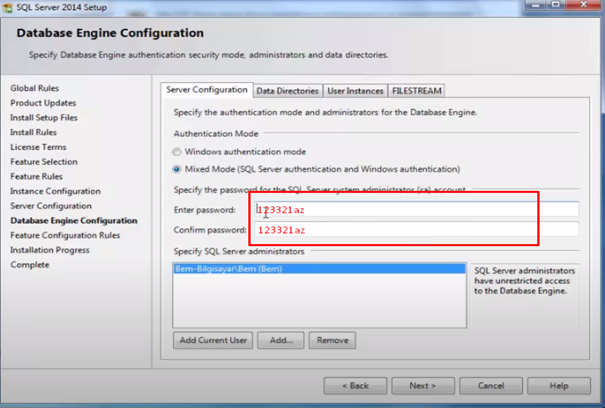This screenshot has height=408, width=605.
Task: Click License Terms step in sidebar
Action: coord(38,147)
